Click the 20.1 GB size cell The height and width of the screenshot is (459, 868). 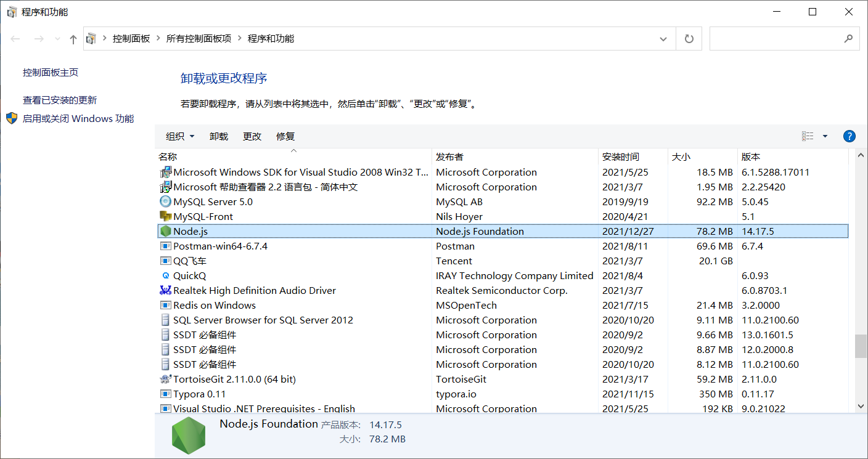[x=716, y=261]
